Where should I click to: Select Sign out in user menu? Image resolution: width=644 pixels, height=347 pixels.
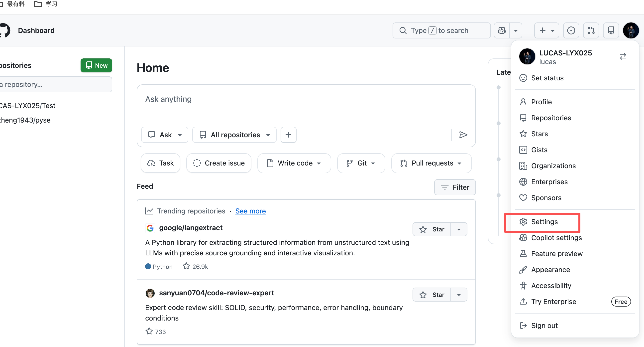544,326
